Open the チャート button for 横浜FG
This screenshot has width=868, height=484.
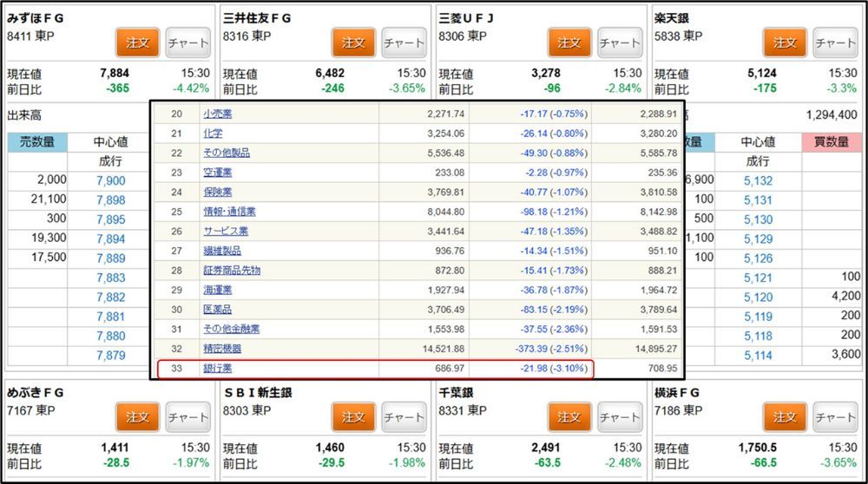[x=835, y=417]
